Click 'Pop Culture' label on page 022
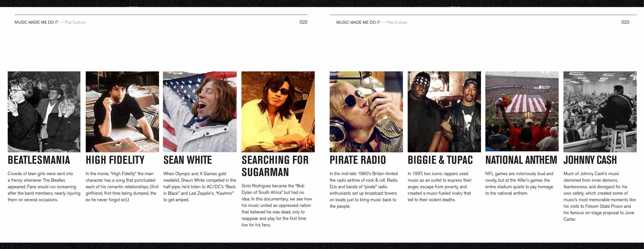Screen dimensions: 644x249 (75, 22)
